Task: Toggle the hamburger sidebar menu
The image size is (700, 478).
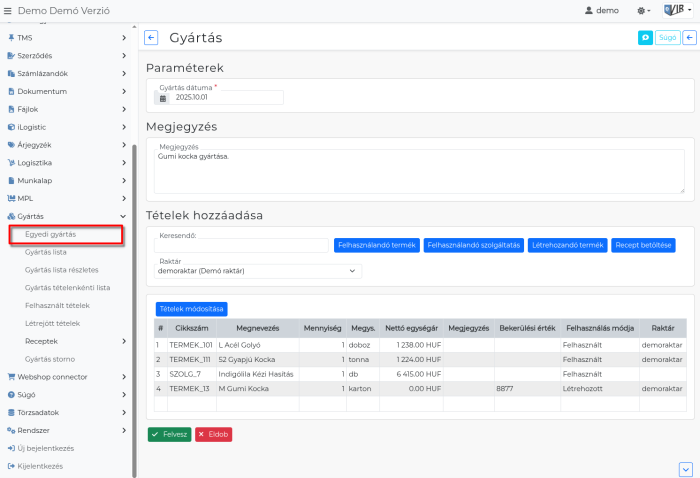Action: [x=9, y=10]
